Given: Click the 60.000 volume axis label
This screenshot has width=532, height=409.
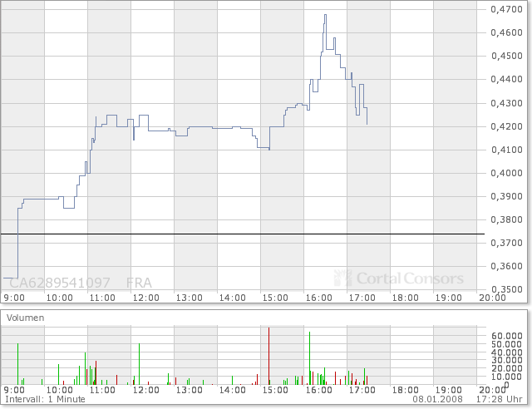Looking at the screenshot, I should click(x=507, y=336).
